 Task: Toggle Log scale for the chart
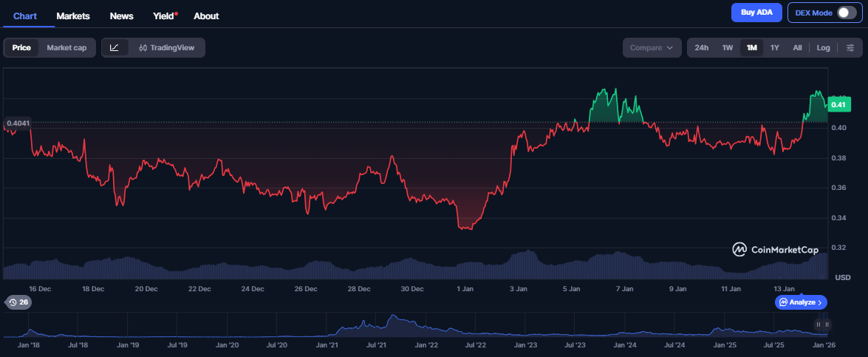tap(823, 47)
